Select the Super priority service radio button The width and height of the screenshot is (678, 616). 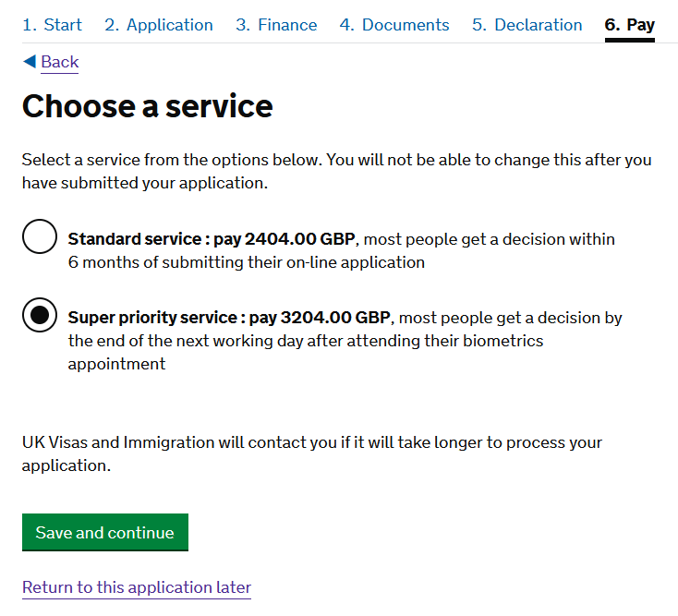click(x=40, y=315)
